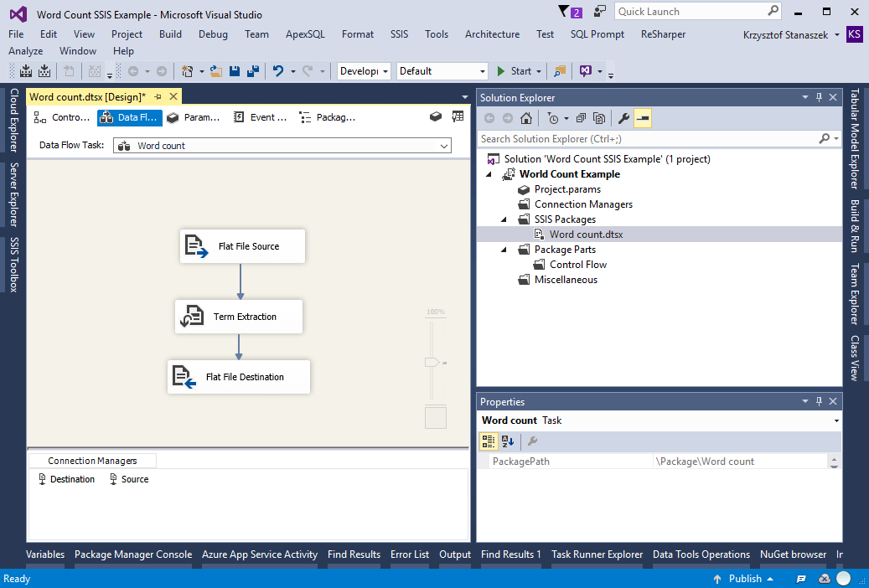This screenshot has height=588, width=869.
Task: Open the Start button dropdown arrow
Action: tap(538, 71)
